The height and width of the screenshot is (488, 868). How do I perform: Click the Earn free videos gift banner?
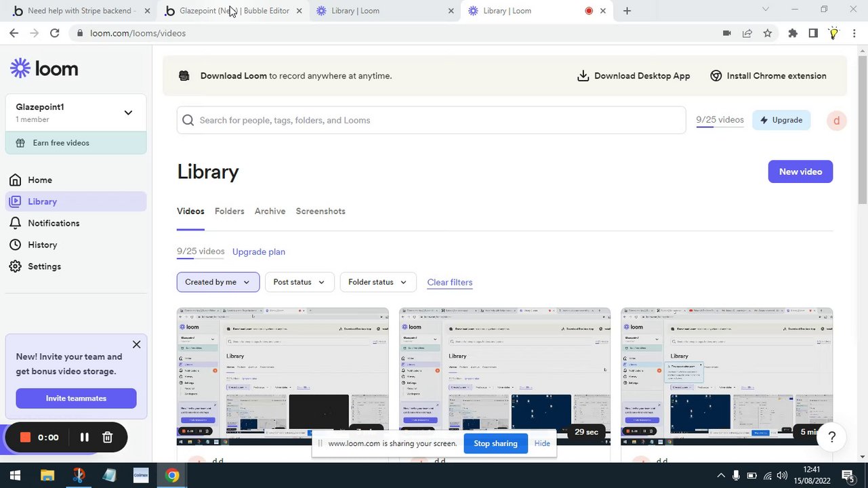pyautogui.click(x=76, y=143)
